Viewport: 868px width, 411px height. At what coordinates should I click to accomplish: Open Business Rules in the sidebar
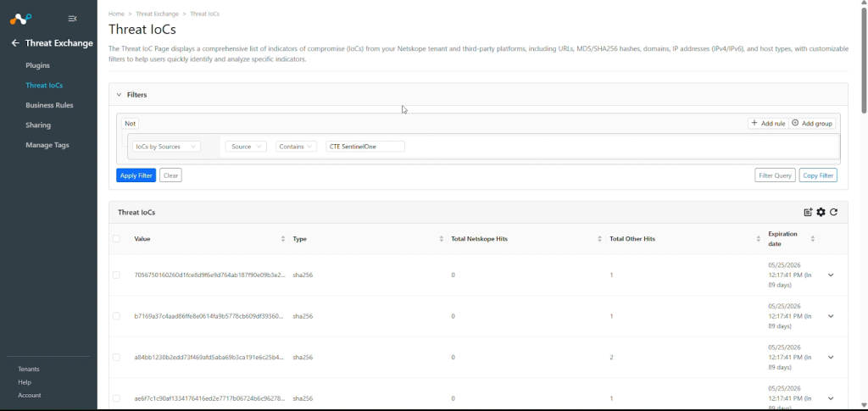49,105
